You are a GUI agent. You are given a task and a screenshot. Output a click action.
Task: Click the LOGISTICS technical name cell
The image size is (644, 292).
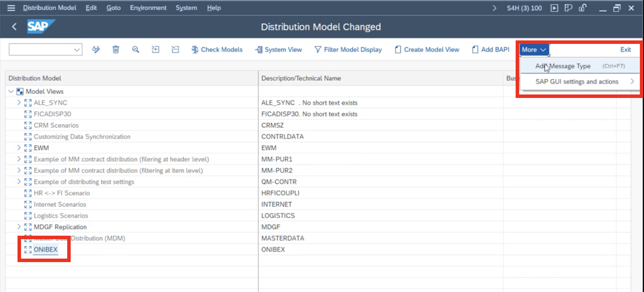[278, 216]
